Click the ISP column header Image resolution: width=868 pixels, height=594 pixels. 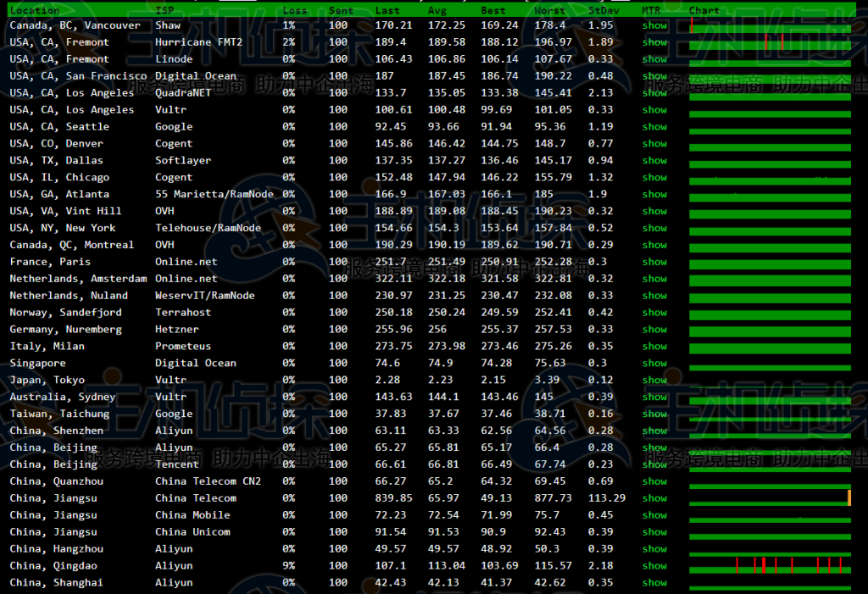[x=164, y=10]
